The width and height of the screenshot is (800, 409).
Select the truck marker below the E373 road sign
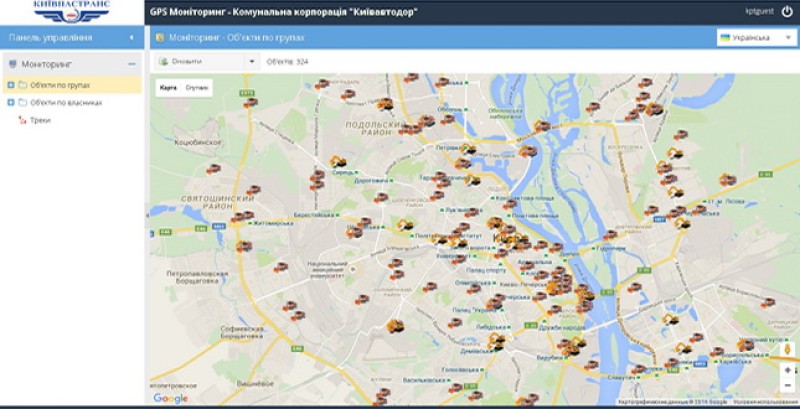(250, 103)
